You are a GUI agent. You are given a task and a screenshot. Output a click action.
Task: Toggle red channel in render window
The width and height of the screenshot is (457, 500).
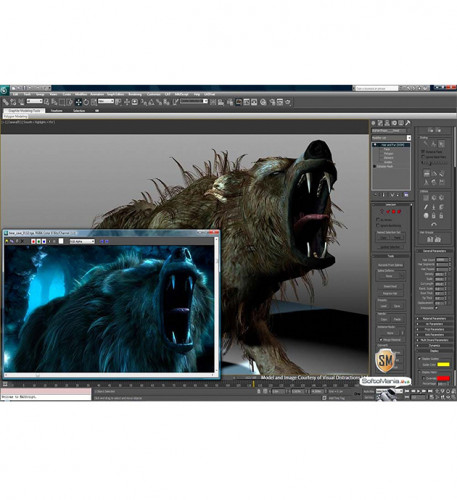click(x=33, y=241)
